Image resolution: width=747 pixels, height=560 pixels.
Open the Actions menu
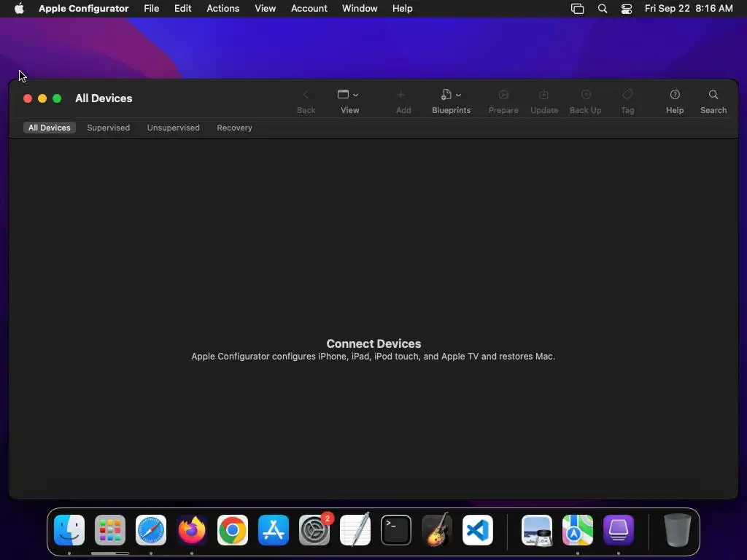(x=222, y=8)
